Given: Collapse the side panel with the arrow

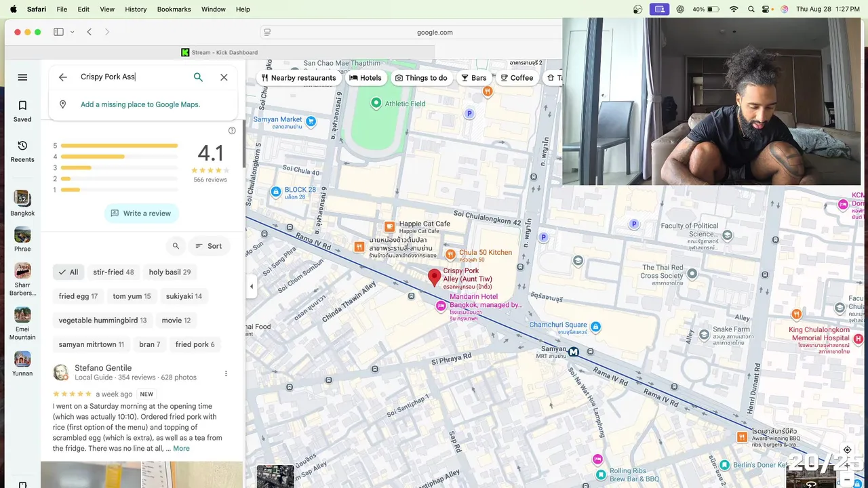Looking at the screenshot, I should click(x=252, y=287).
